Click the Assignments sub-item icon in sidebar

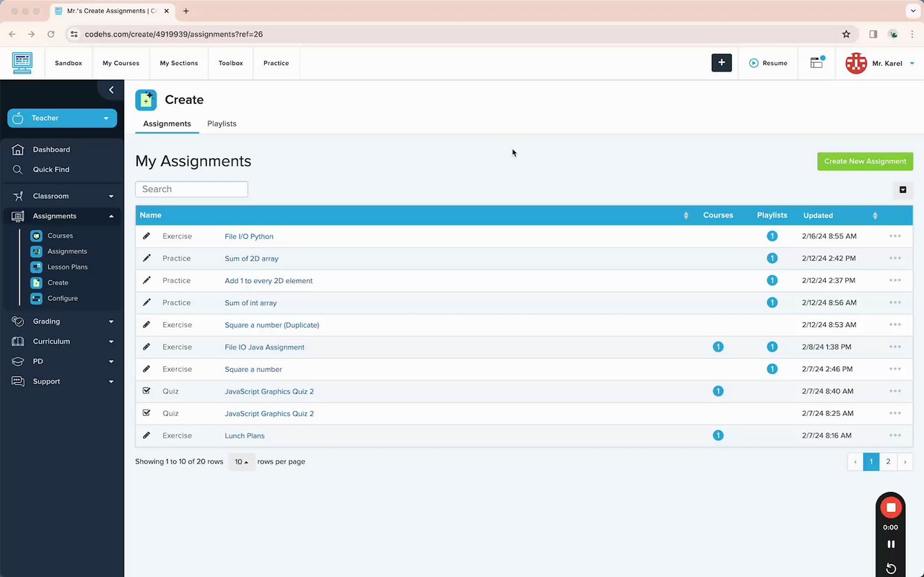tap(36, 251)
